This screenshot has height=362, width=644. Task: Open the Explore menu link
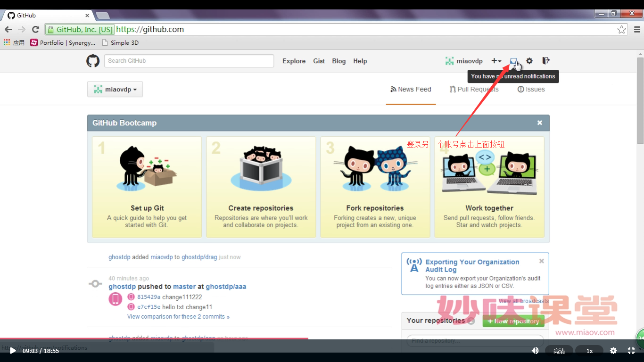pyautogui.click(x=294, y=61)
